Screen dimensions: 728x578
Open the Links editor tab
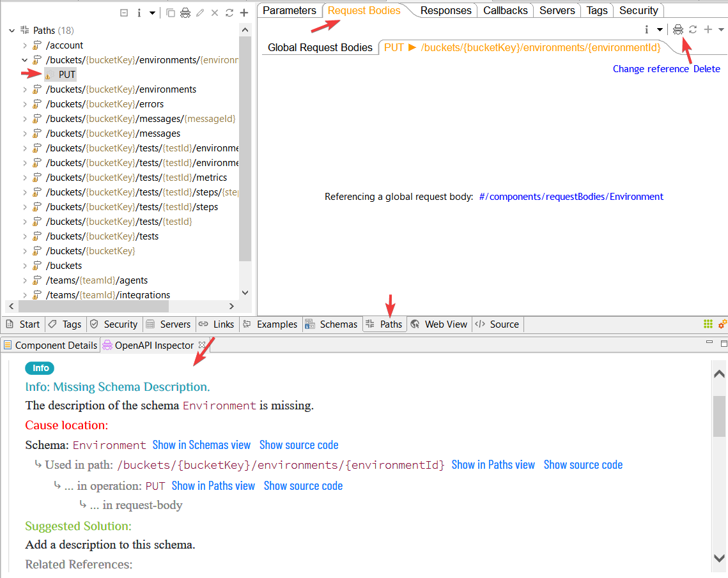217,324
